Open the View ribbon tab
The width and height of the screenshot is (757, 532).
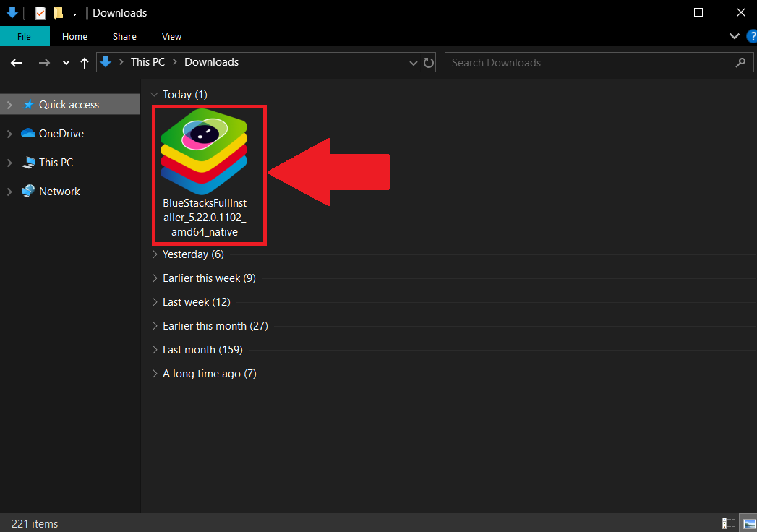point(171,36)
